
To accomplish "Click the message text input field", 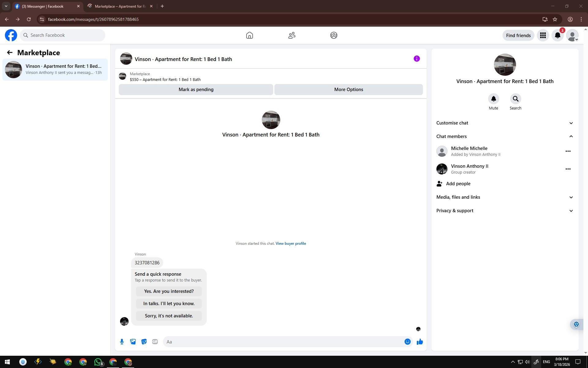I will 283,342.
